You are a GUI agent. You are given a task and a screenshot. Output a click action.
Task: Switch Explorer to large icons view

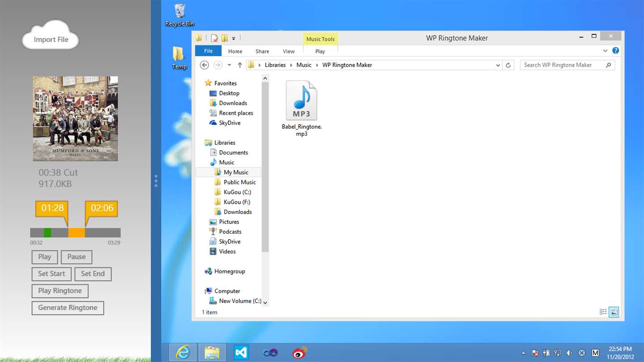(x=614, y=312)
